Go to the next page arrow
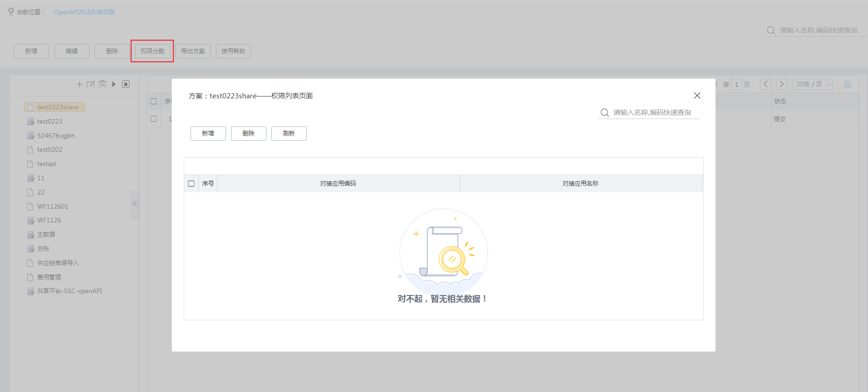The height and width of the screenshot is (392, 868). pyautogui.click(x=781, y=84)
